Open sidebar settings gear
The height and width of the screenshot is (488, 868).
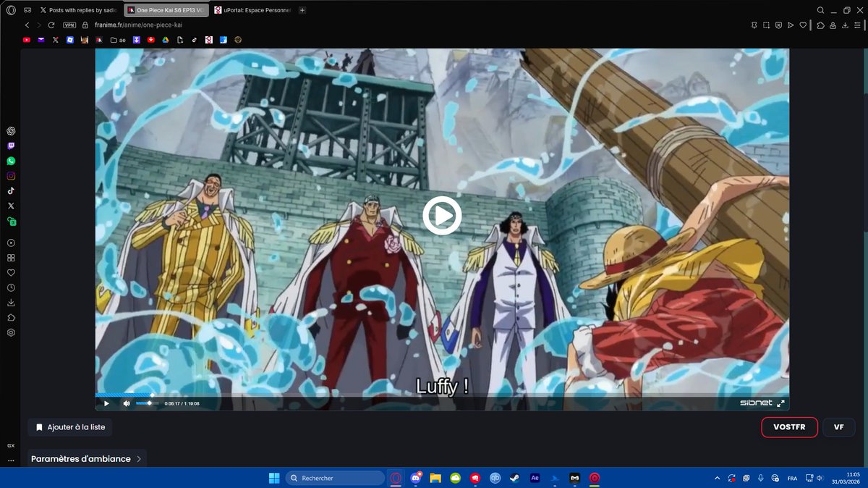(11, 332)
